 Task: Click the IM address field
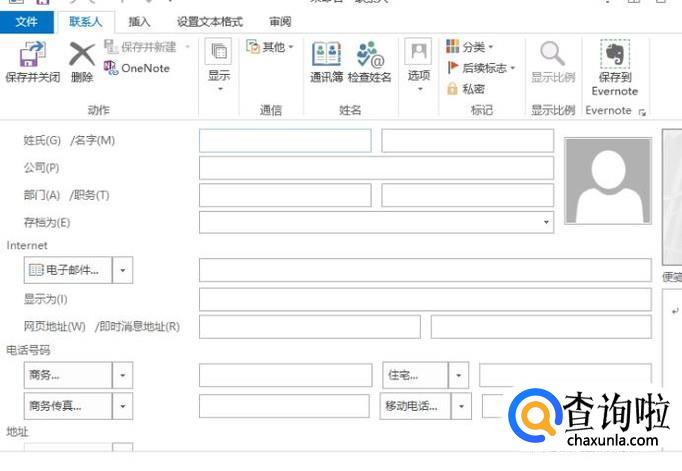point(541,327)
